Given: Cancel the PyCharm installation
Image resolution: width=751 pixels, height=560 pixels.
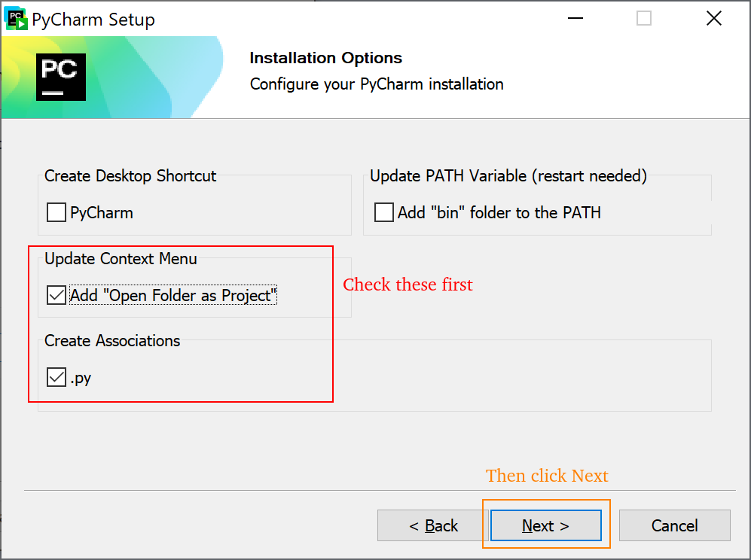Looking at the screenshot, I should point(674,525).
